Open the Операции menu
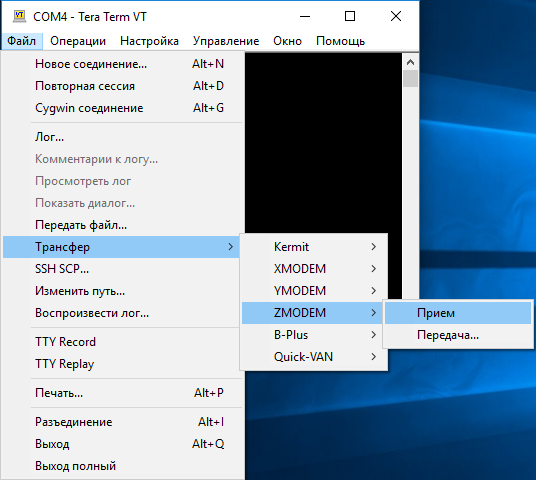 click(x=78, y=41)
